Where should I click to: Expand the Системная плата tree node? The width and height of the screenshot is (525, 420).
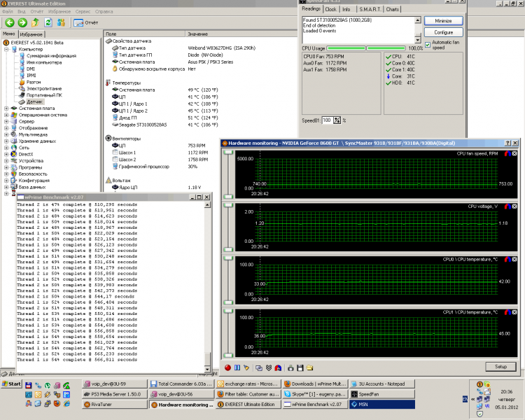click(x=6, y=108)
